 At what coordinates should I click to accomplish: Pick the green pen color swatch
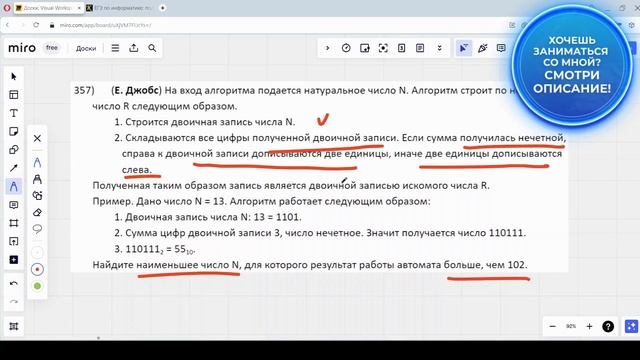[x=37, y=286]
